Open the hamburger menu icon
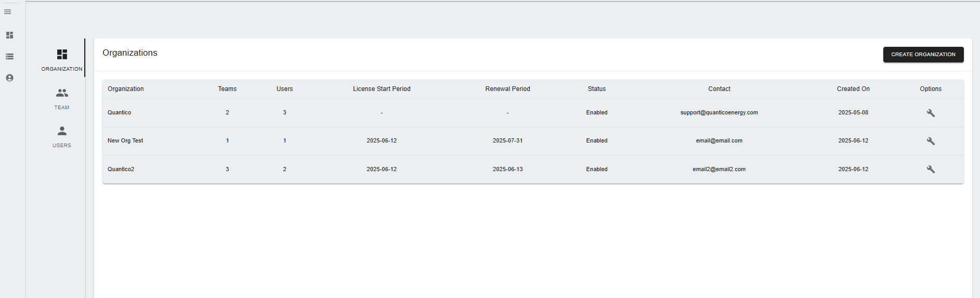Image resolution: width=980 pixels, height=298 pixels. pos(8,11)
